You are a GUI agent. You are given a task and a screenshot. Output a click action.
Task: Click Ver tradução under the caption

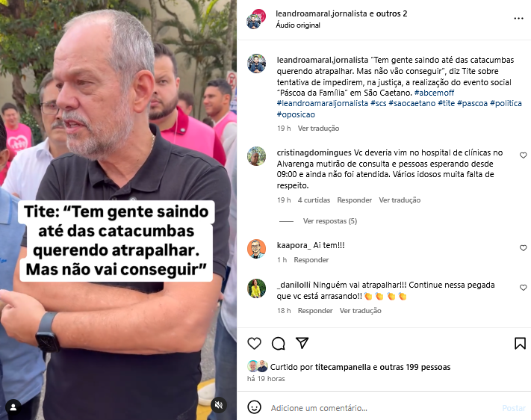[318, 128]
